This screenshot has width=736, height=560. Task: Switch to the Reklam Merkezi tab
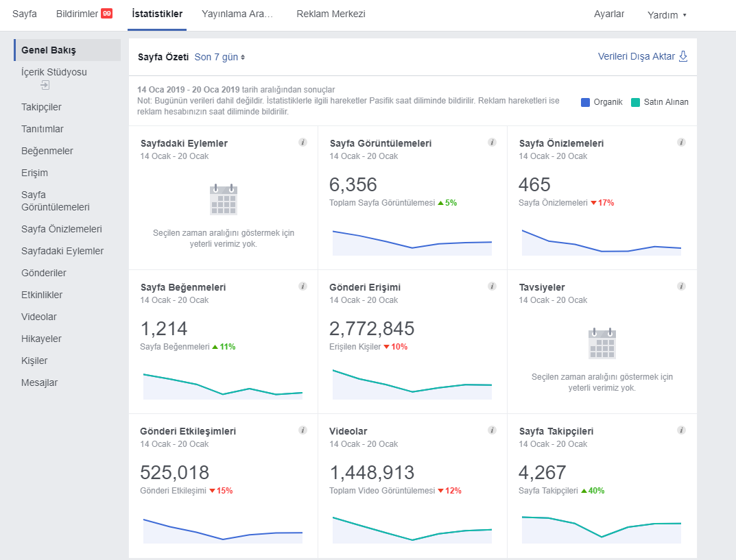pos(331,14)
